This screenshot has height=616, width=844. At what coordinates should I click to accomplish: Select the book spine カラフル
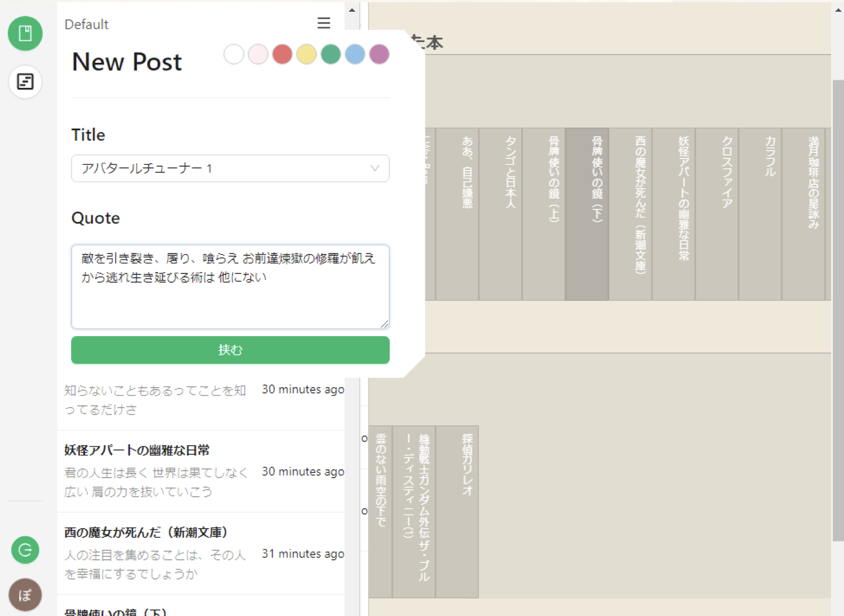(x=761, y=214)
